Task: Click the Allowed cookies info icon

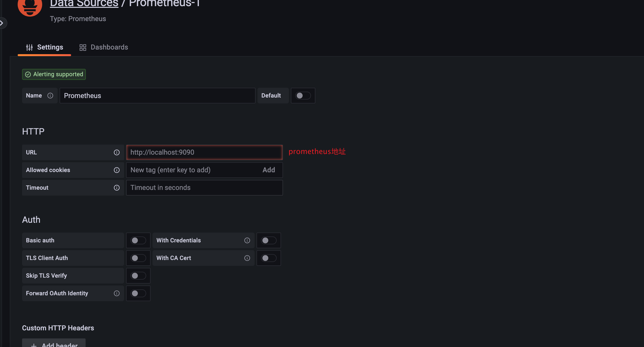Action: point(116,170)
